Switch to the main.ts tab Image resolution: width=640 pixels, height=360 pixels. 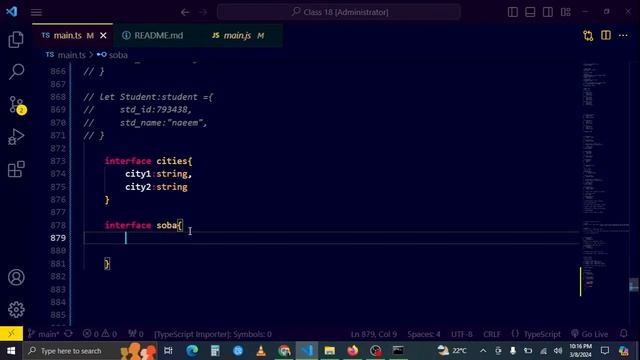click(x=67, y=36)
